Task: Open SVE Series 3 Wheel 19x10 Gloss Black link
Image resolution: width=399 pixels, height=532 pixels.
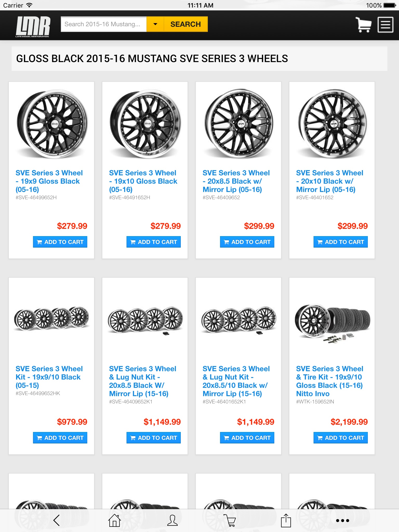Action: pos(143,181)
